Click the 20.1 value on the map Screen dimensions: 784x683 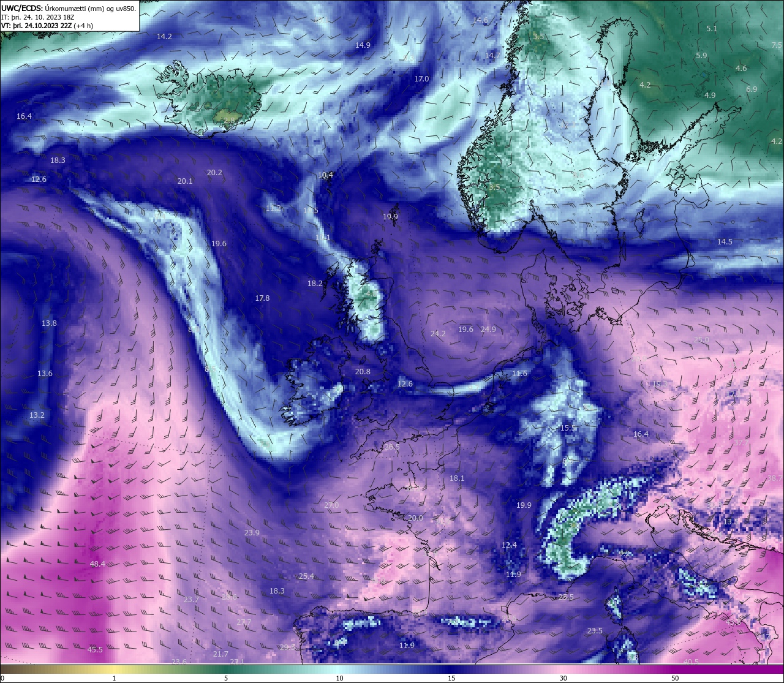[185, 181]
